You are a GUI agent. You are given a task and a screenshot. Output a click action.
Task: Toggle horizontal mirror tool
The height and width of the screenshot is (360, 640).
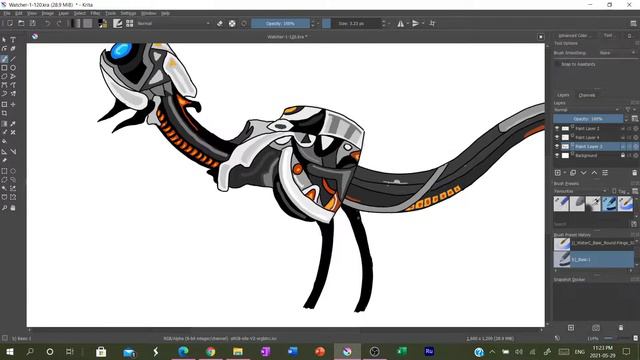click(400, 23)
